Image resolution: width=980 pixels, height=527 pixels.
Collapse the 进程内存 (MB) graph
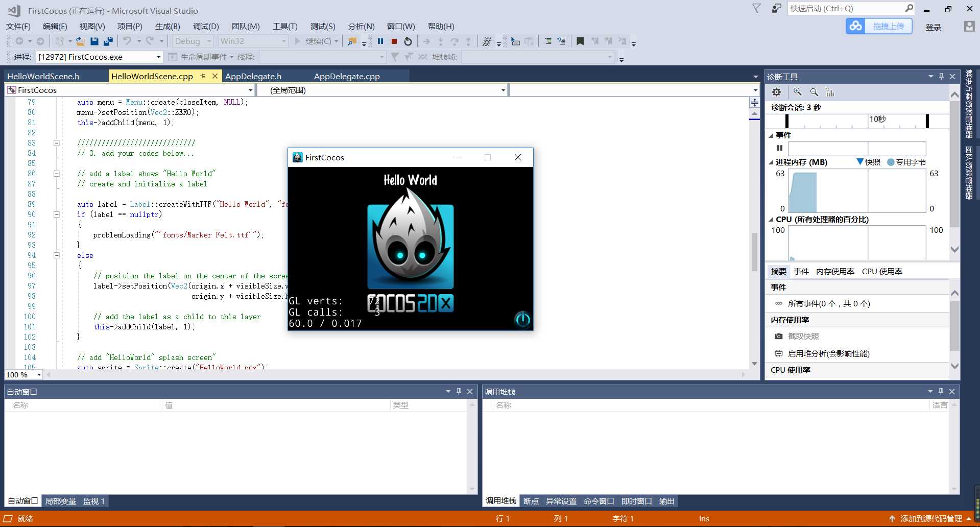771,162
